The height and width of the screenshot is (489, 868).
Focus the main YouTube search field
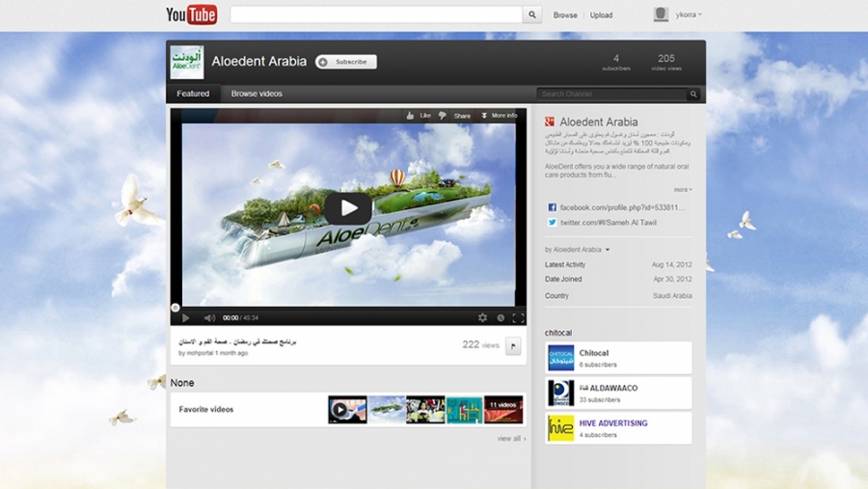tap(376, 15)
